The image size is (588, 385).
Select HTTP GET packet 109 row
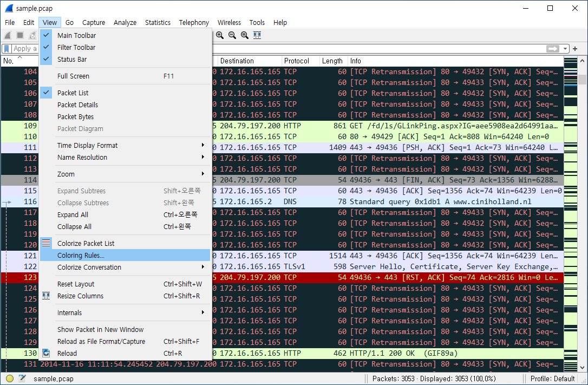[282, 126]
